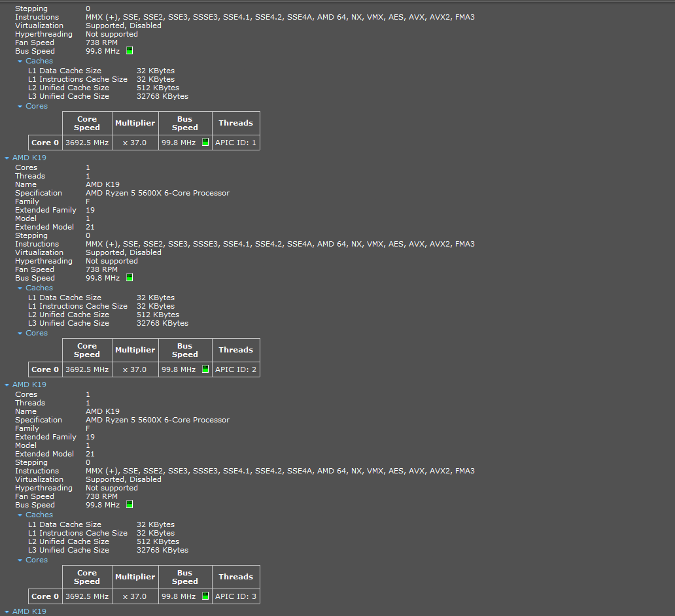Click green bus speed icon in APIC ID: 1 row
Image resolution: width=675 pixels, height=616 pixels.
click(x=205, y=142)
